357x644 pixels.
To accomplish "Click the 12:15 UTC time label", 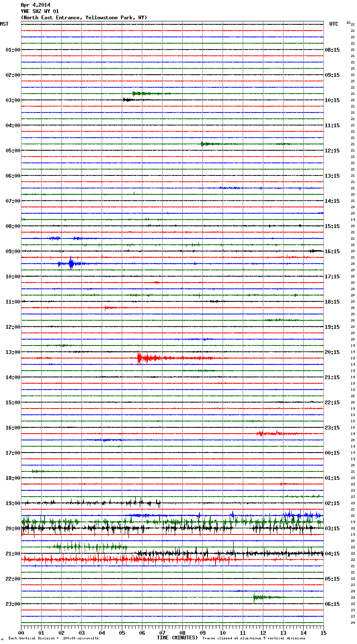I will tap(332, 151).
